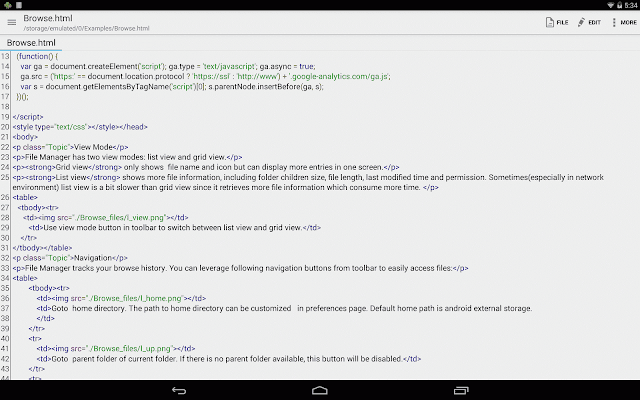The height and width of the screenshot is (400, 640).
Task: Tap the Android back navigation button
Action: tap(179, 391)
